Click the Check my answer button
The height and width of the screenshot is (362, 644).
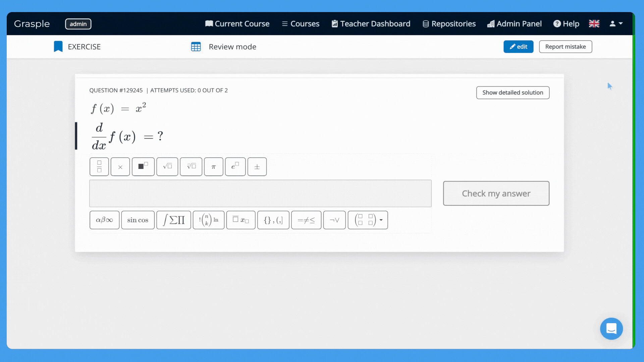(496, 193)
